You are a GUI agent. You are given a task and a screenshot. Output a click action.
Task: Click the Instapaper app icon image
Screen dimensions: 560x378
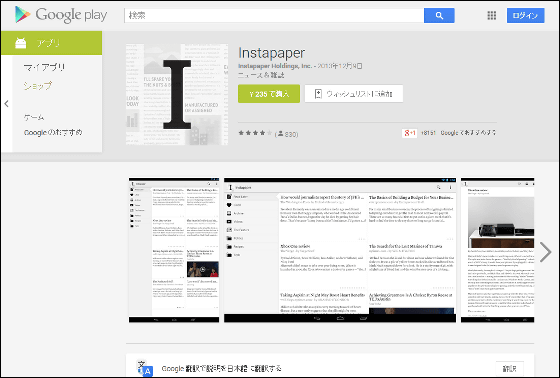pos(177,94)
